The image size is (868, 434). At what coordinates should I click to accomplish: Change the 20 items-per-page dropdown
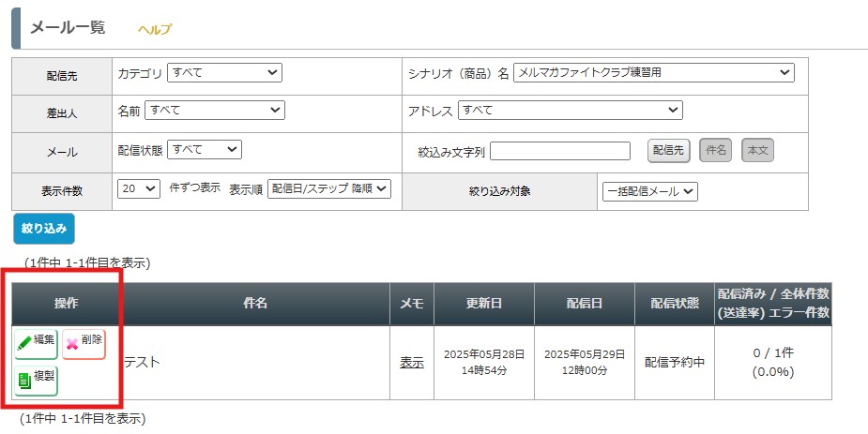[139, 188]
